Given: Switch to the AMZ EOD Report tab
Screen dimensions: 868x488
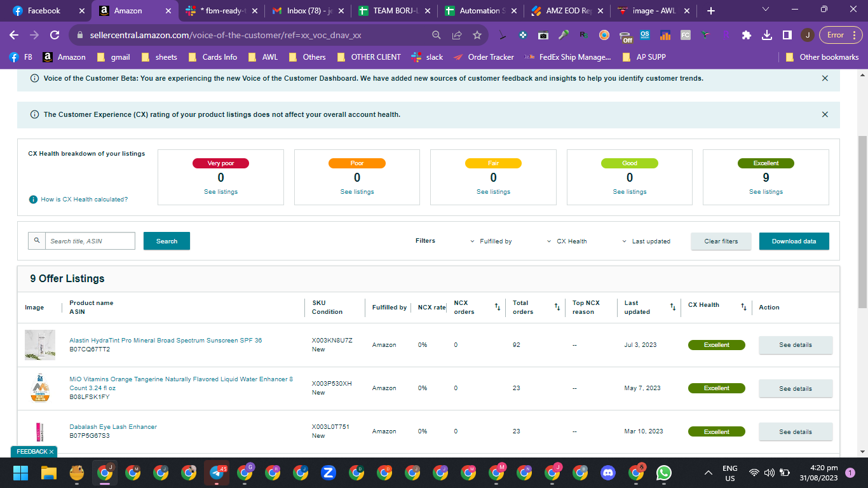Looking at the screenshot, I should click(x=567, y=11).
